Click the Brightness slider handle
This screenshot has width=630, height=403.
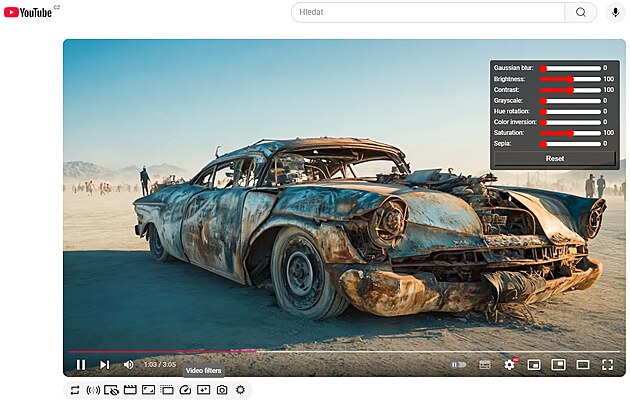pos(571,79)
